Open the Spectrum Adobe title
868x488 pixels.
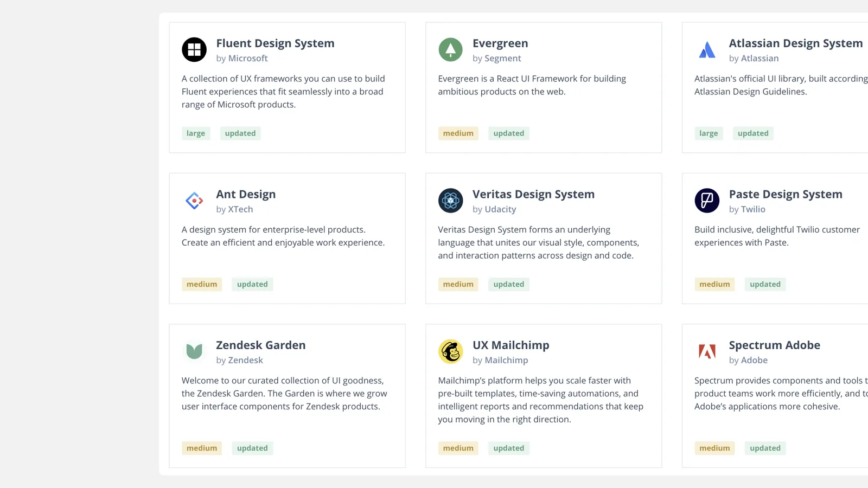[774, 345]
